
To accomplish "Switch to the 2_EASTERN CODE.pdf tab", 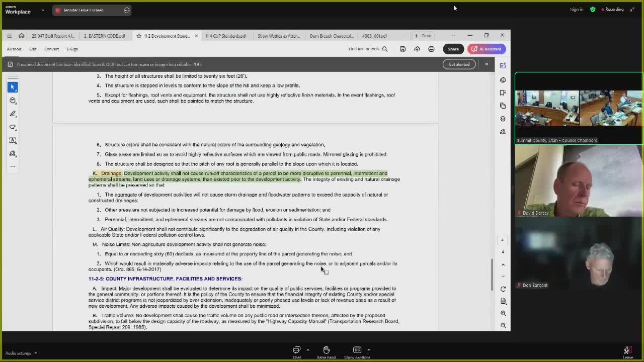I will point(104,36).
